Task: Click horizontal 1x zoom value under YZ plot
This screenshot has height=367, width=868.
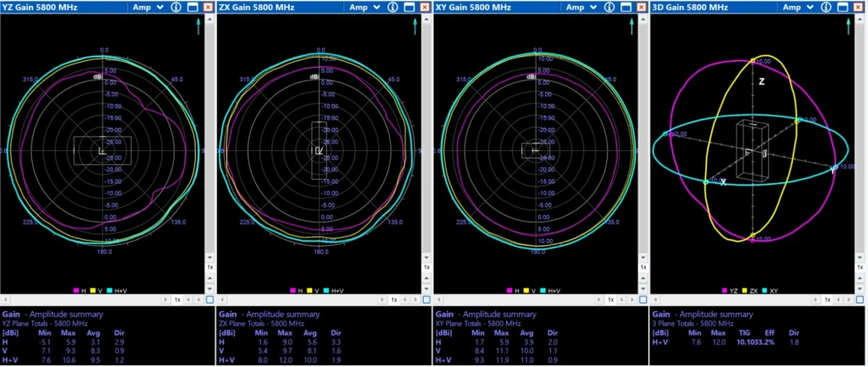Action: [178, 299]
